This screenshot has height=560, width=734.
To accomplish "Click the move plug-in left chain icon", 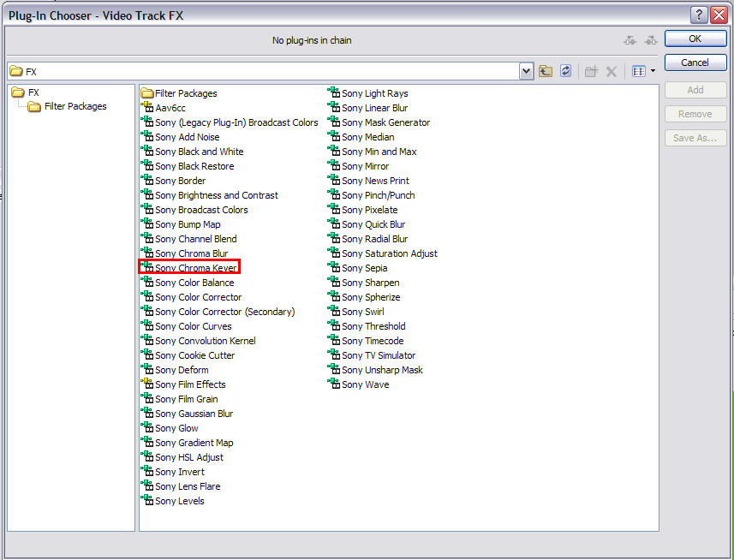I will tap(630, 40).
